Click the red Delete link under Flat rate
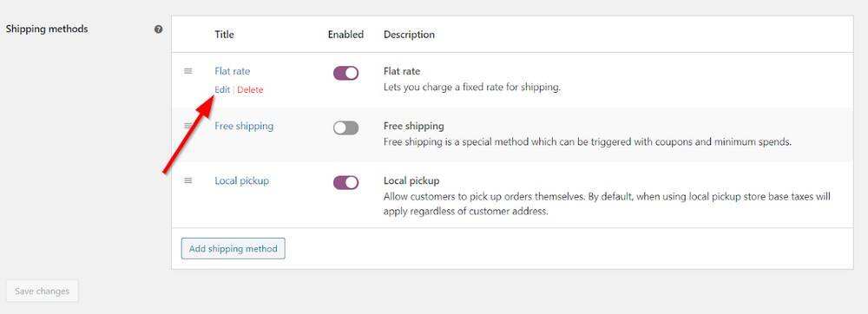868x314 pixels. pyautogui.click(x=250, y=89)
